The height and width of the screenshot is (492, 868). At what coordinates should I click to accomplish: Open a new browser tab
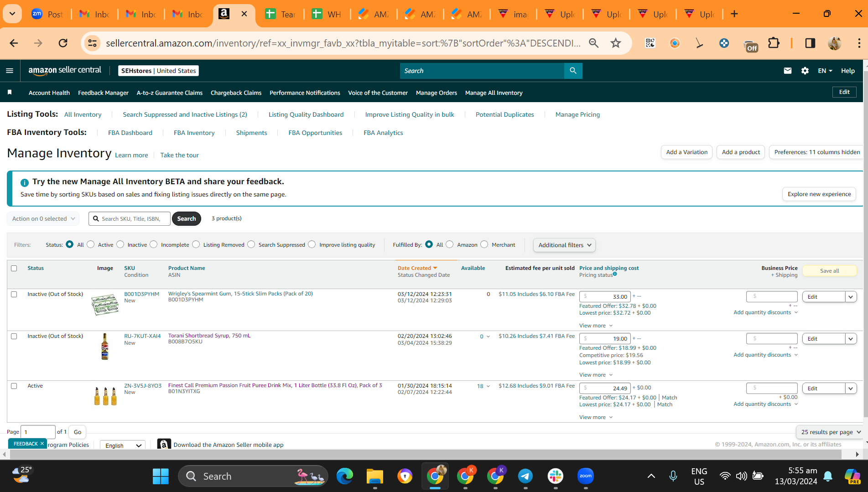(734, 14)
